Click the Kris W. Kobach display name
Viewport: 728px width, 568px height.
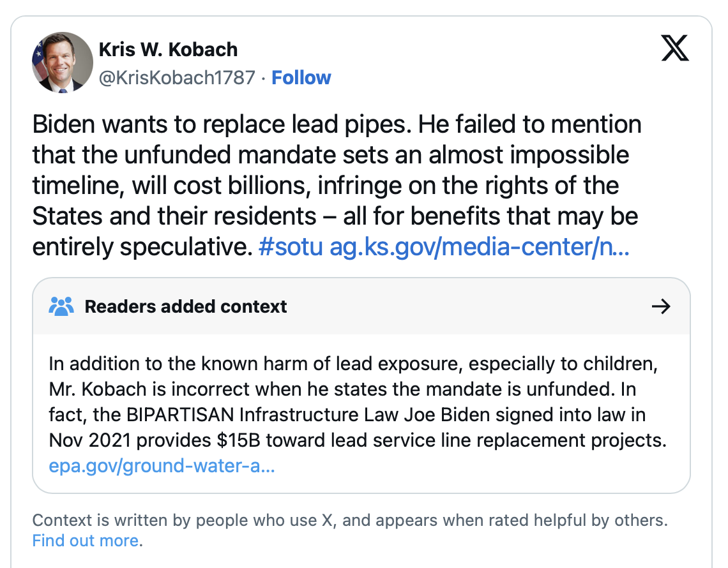click(x=168, y=49)
